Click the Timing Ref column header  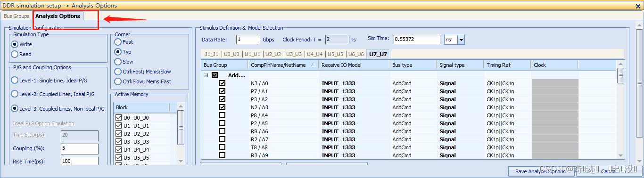click(507, 65)
